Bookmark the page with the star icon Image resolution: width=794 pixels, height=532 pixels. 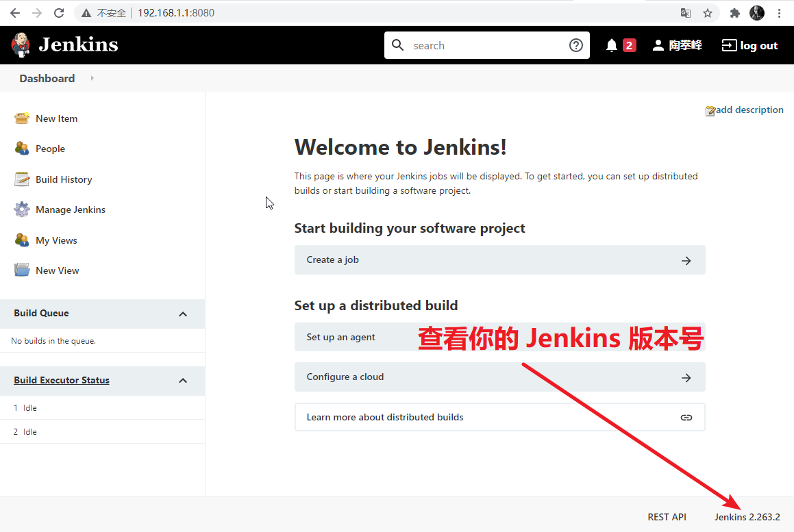click(708, 13)
